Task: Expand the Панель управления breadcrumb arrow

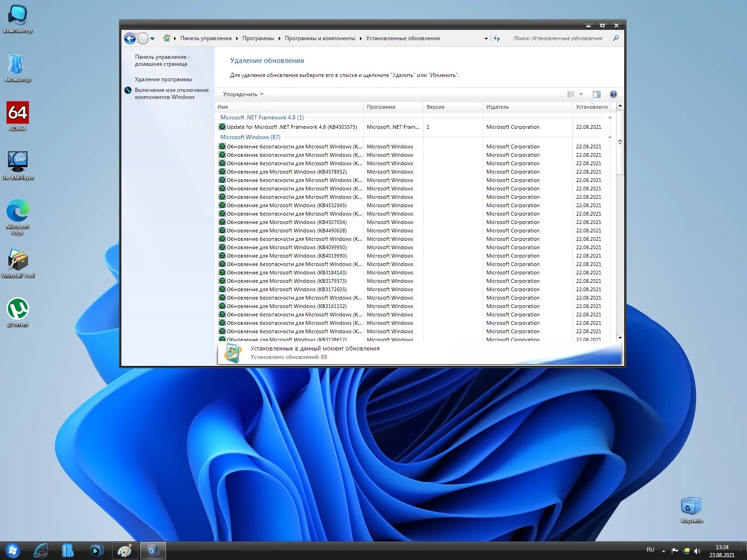Action: click(237, 38)
